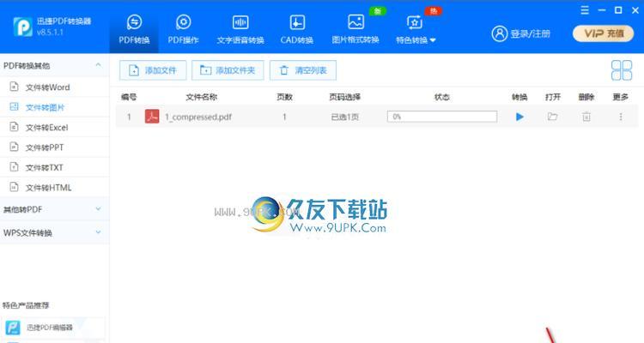Click the 迅捷PDF编辑器 product icon
644x343 pixels.
(x=13, y=328)
